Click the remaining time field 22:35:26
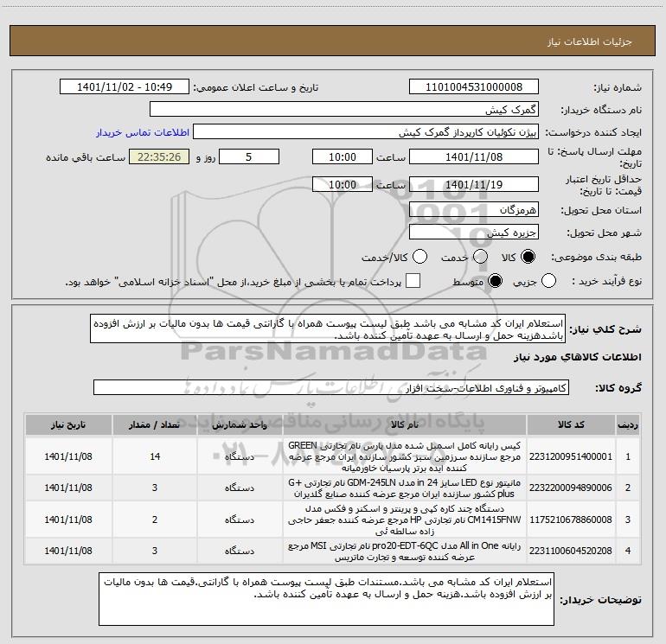Screen dimensions: 666x644 (159, 156)
